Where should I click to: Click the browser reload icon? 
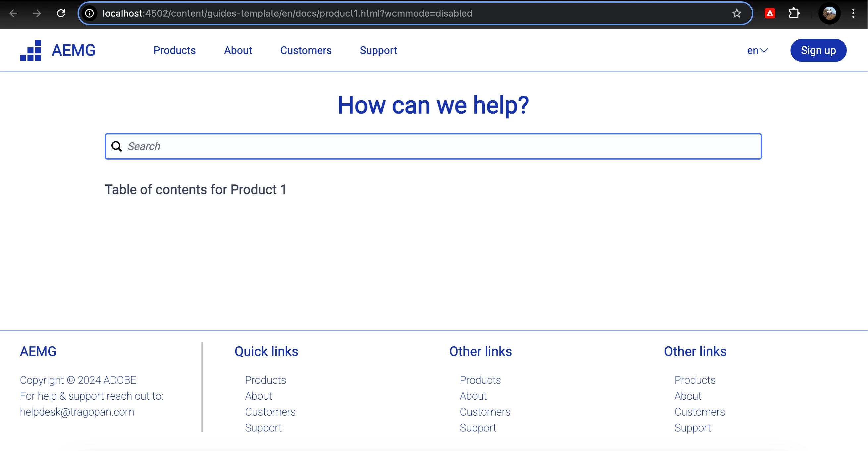[61, 13]
